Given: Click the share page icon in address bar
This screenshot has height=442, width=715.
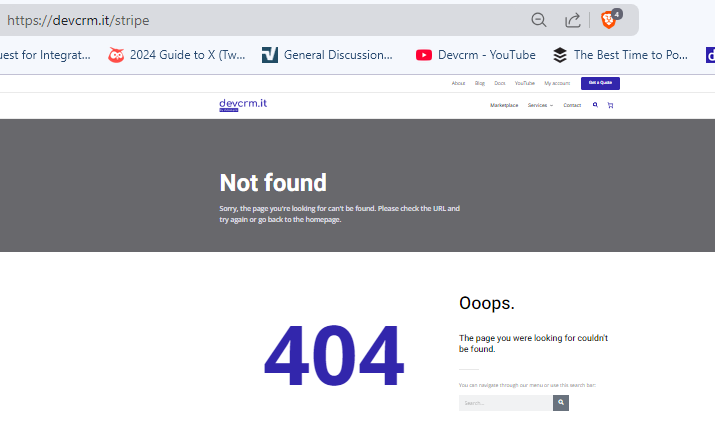Looking at the screenshot, I should click(x=572, y=20).
